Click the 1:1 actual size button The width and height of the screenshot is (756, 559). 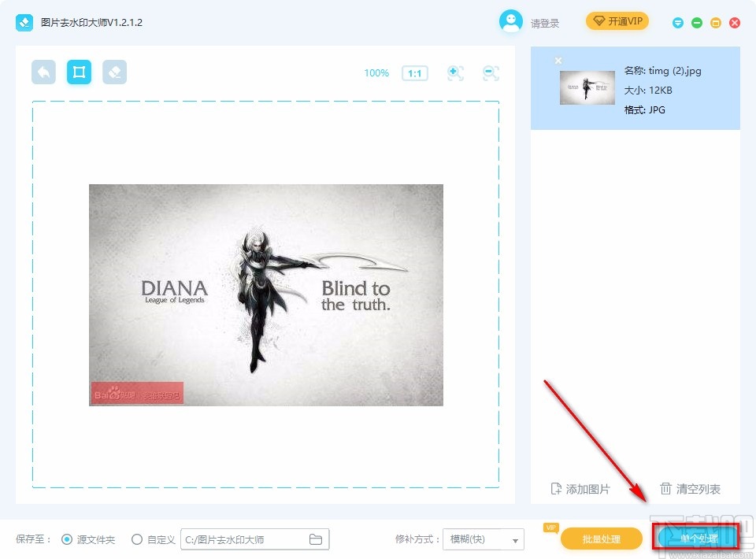[415, 73]
